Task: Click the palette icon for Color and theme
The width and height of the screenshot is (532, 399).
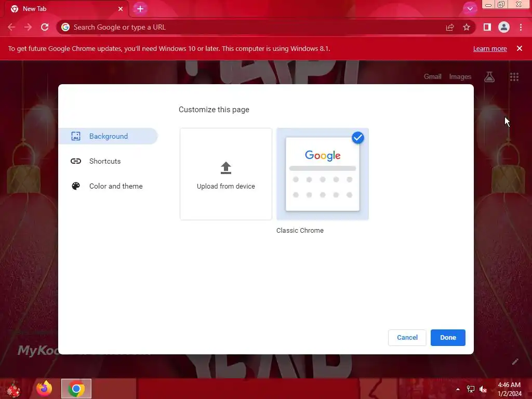Action: point(76,186)
